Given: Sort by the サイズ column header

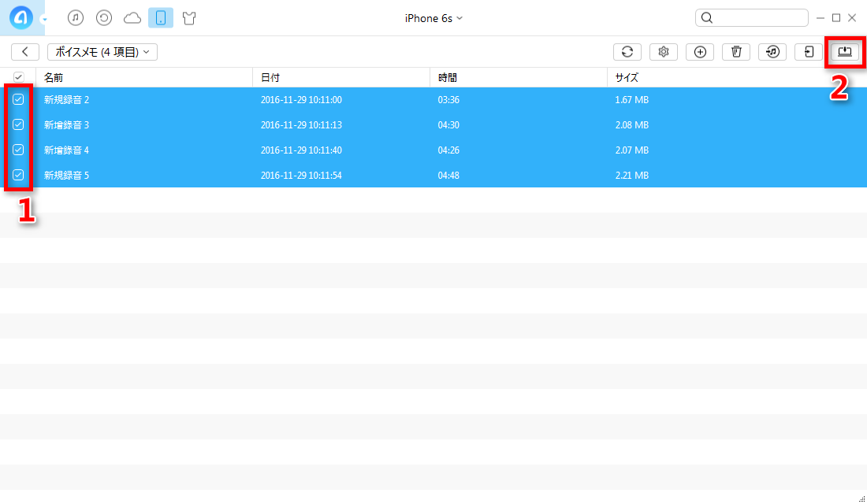Looking at the screenshot, I should [x=737, y=77].
